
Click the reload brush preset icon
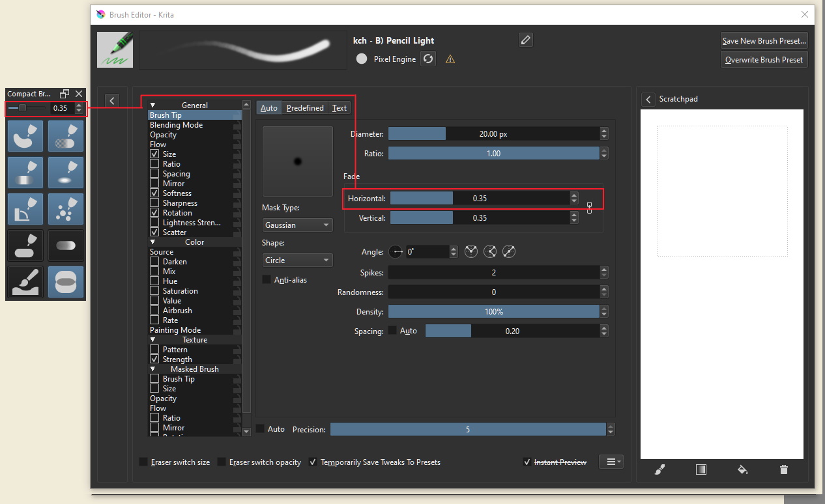[x=428, y=59]
